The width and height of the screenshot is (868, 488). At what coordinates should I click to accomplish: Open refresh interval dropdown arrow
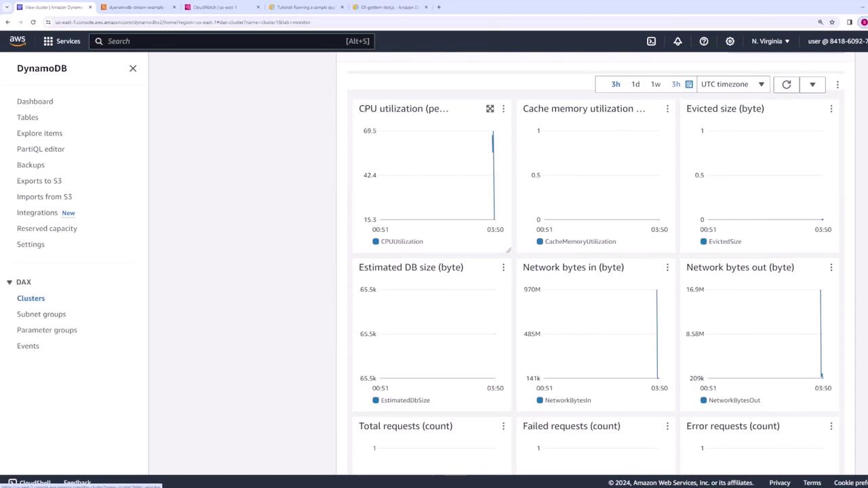tap(812, 85)
